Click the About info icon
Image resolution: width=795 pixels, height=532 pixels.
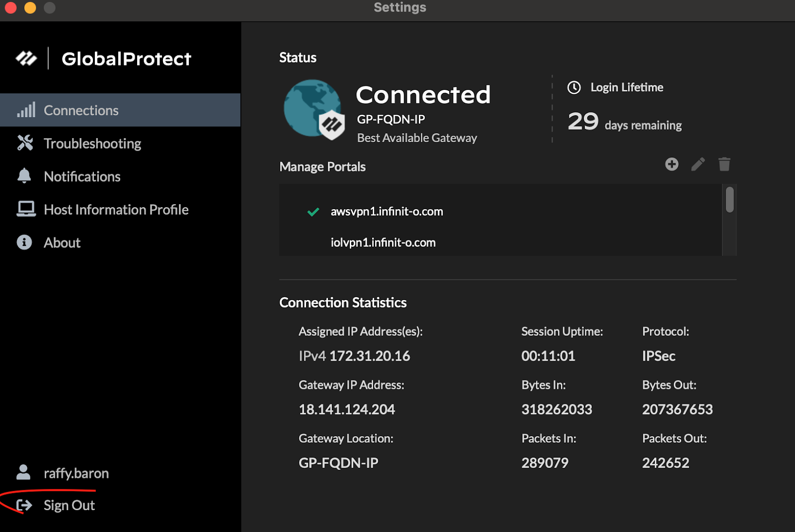click(24, 242)
